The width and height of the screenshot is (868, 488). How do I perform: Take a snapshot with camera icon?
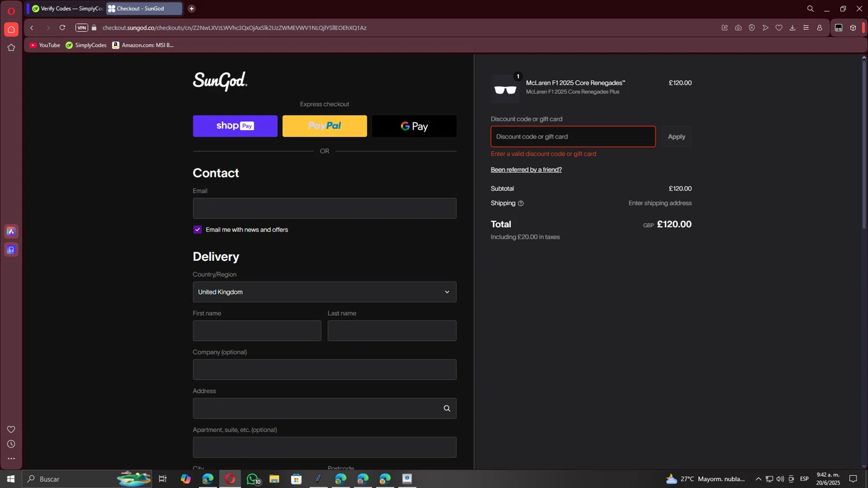[x=738, y=28]
